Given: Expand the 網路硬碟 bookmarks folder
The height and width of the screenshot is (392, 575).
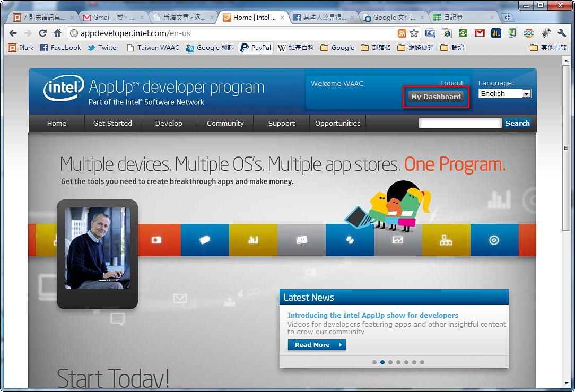Looking at the screenshot, I should [416, 48].
